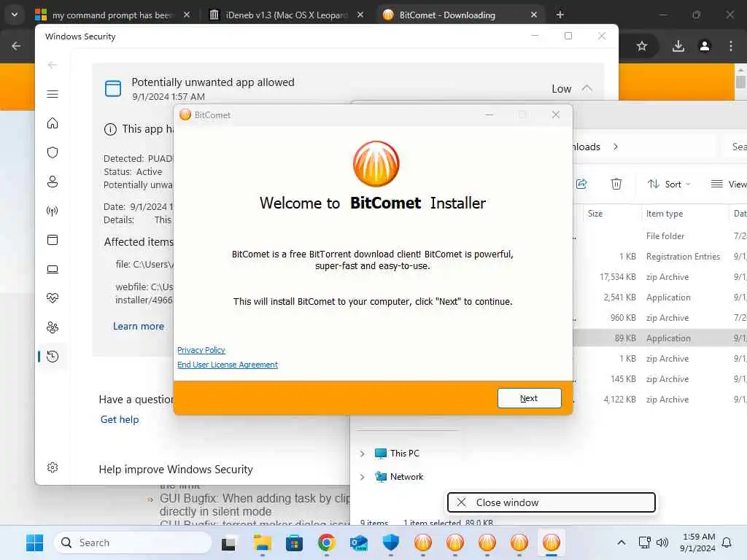Viewport: 747px width, 560px height.
Task: Select the File folder row
Action: (x=659, y=236)
